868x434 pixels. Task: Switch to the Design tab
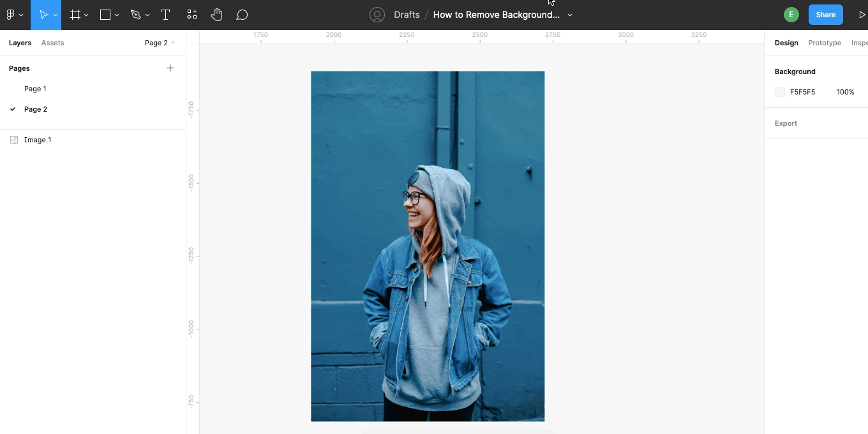(786, 43)
